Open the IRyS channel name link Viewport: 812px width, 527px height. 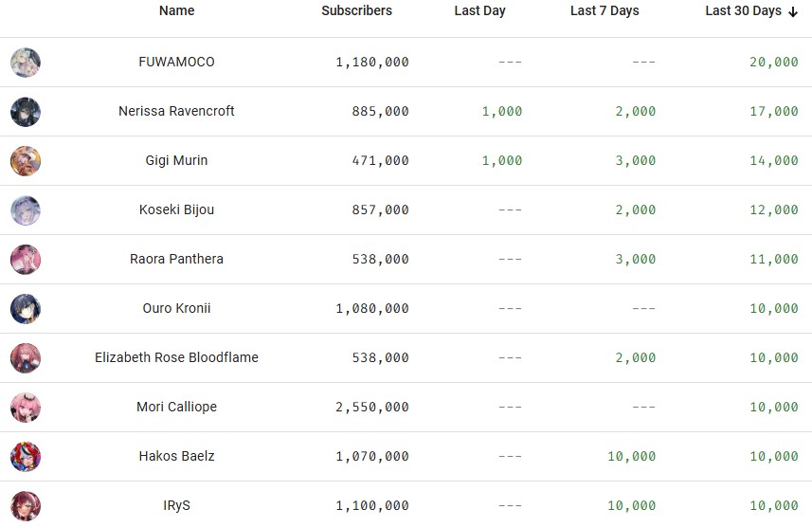pos(176,506)
